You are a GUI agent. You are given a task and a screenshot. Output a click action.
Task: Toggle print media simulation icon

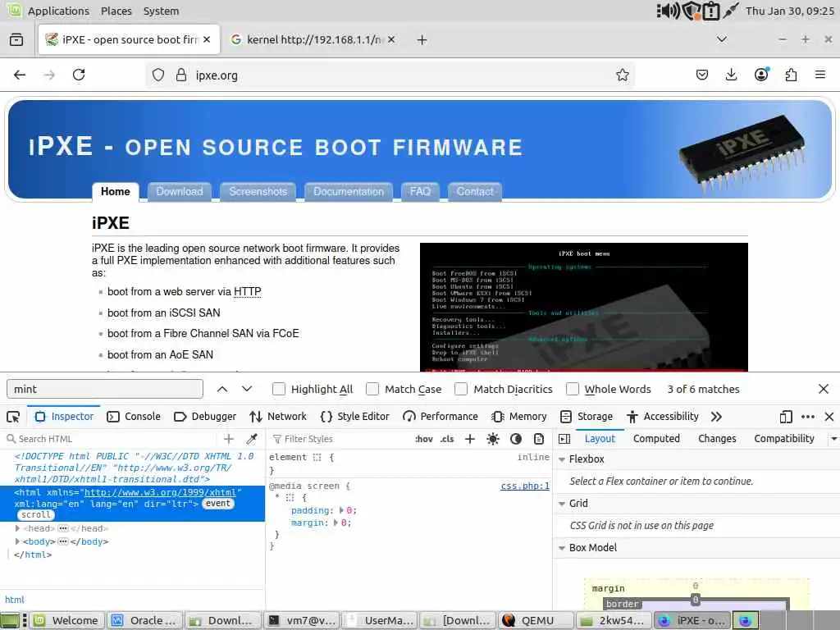point(539,439)
